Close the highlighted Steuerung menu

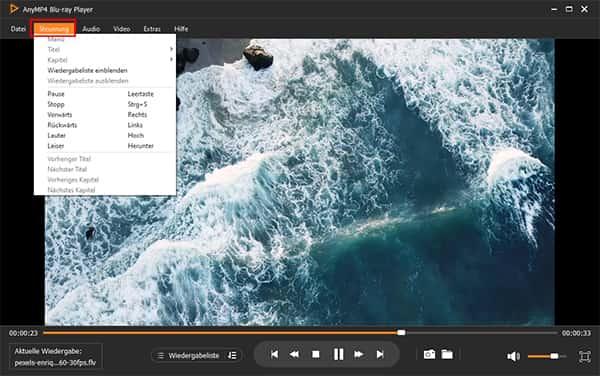[x=54, y=29]
